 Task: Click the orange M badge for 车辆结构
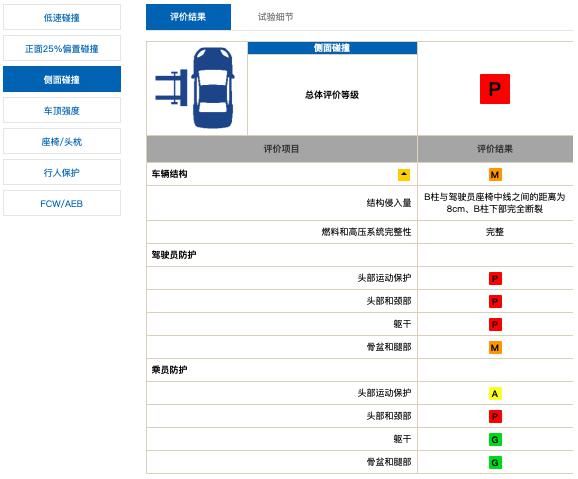click(495, 174)
